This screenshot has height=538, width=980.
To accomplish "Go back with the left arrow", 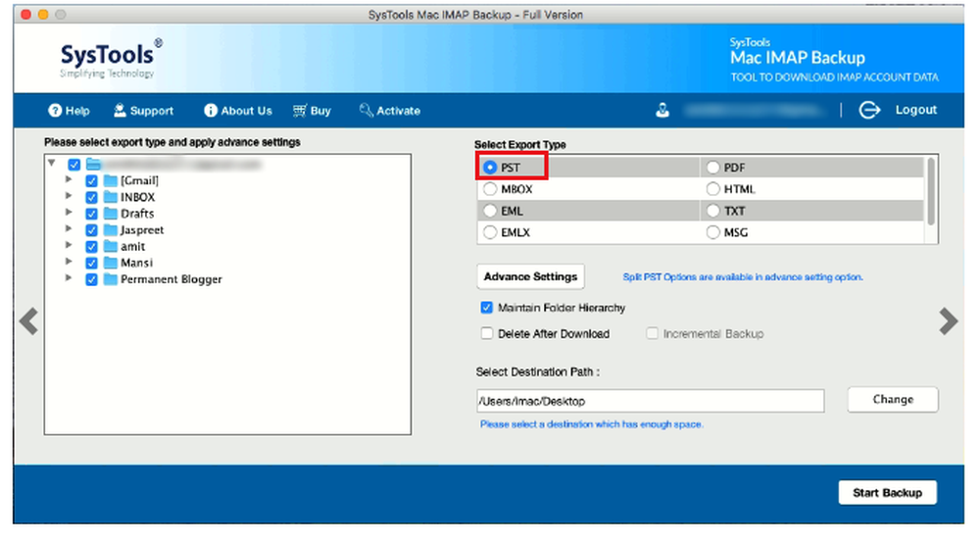I will [x=28, y=321].
